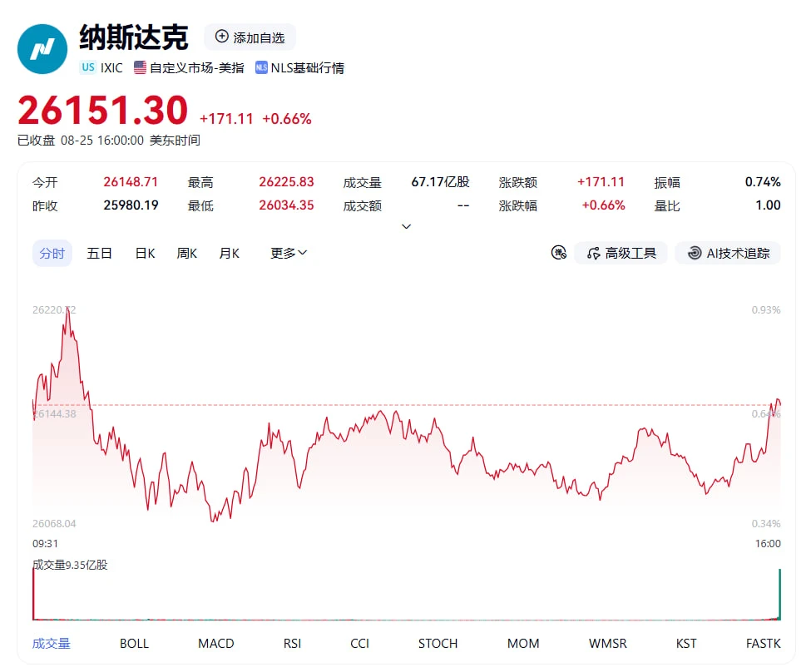Click the current price 26151.30

click(103, 111)
